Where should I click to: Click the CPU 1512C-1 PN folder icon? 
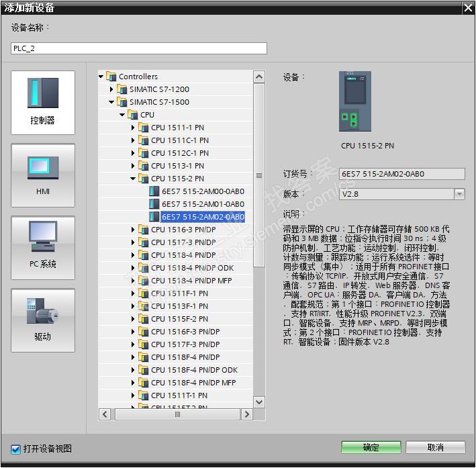tap(143, 153)
